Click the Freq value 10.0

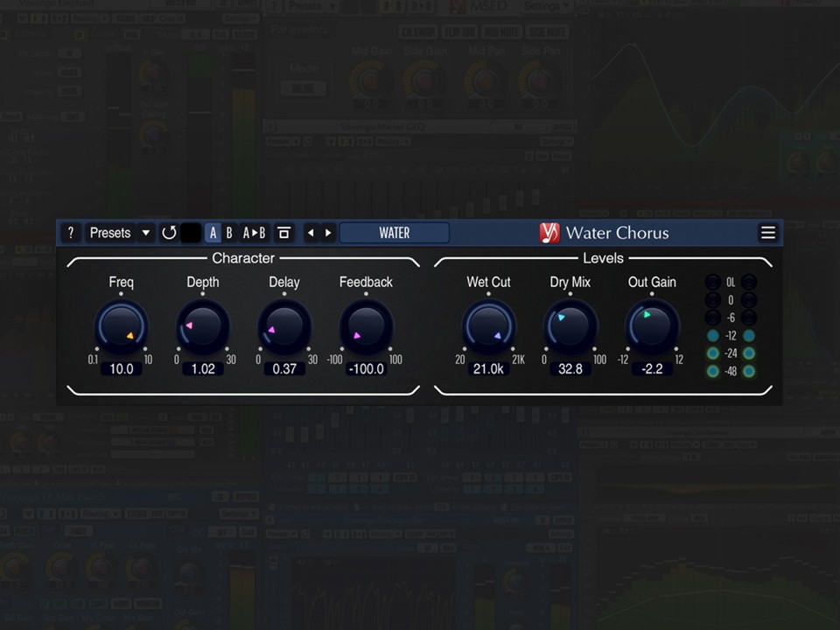pyautogui.click(x=122, y=369)
